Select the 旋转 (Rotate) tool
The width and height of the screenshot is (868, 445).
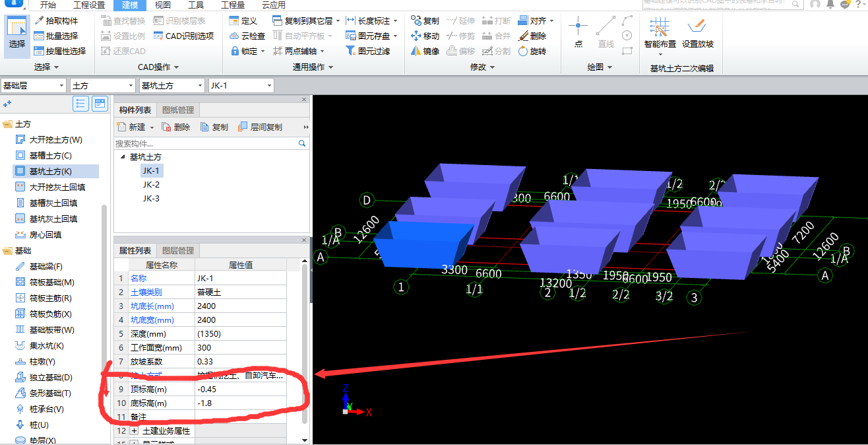532,51
